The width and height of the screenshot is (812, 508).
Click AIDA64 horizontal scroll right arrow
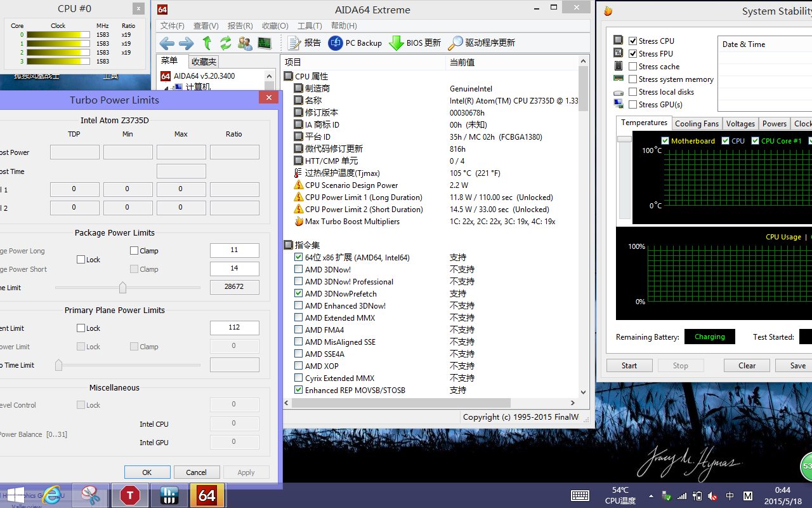coord(572,403)
